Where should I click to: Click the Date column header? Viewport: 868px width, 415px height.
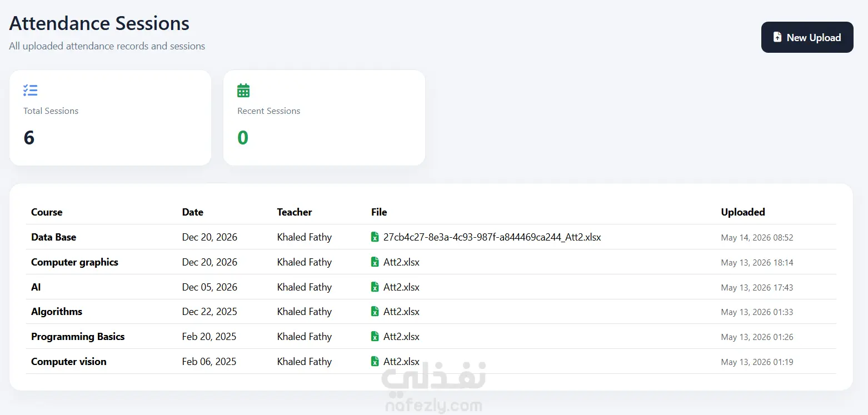(193, 212)
